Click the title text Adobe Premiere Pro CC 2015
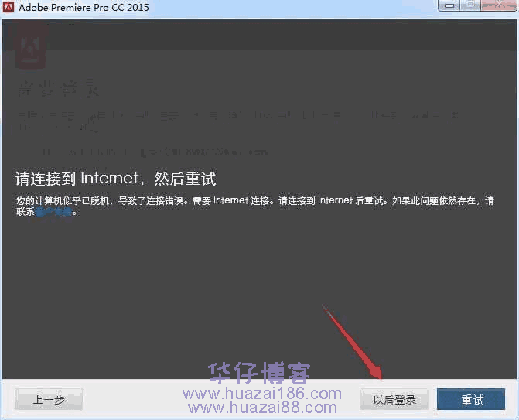The image size is (519, 420). point(84,7)
